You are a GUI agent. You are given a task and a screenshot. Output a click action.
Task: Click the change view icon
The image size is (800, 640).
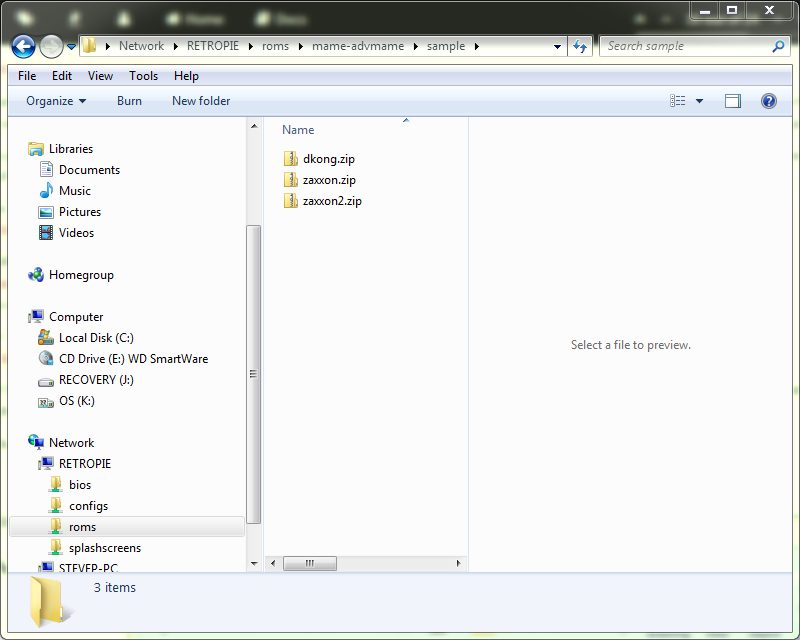click(x=678, y=101)
